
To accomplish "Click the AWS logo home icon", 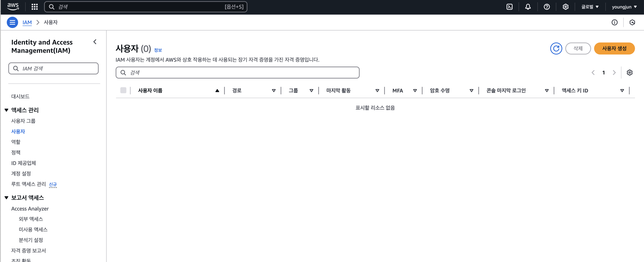I will [13, 7].
